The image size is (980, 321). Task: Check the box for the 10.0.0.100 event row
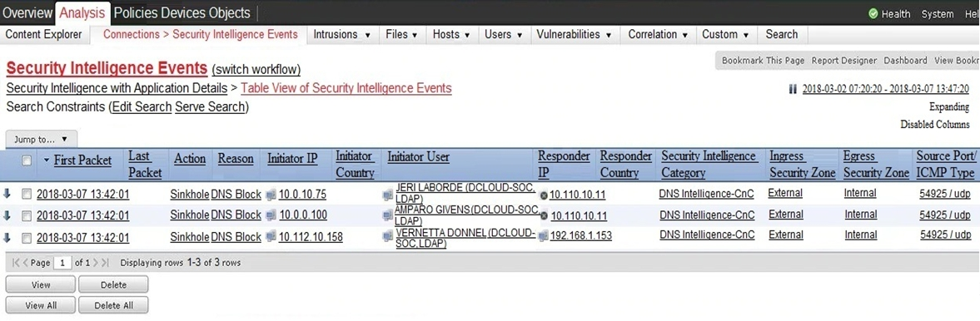pyautogui.click(x=27, y=216)
